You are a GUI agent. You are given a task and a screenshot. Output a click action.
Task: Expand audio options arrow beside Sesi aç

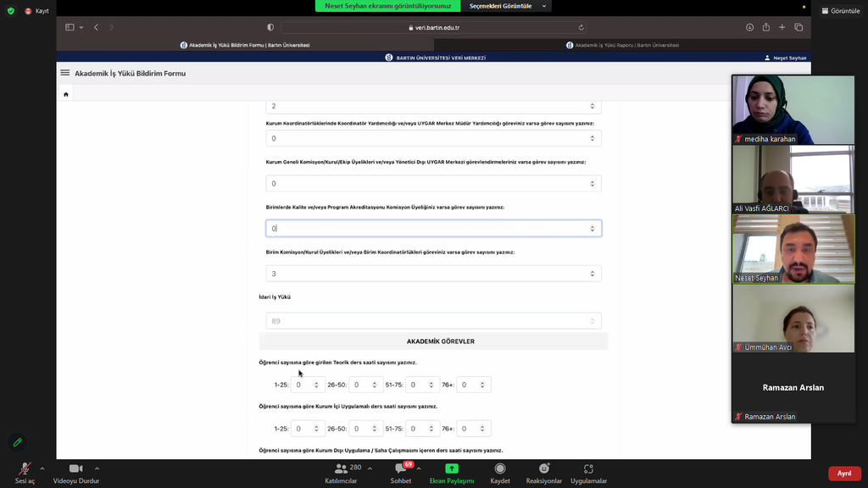click(42, 469)
